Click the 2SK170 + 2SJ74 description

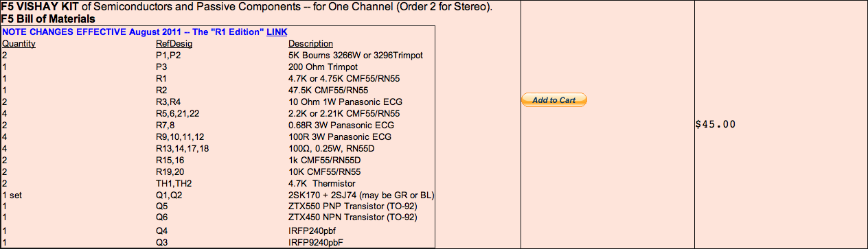[x=361, y=195]
